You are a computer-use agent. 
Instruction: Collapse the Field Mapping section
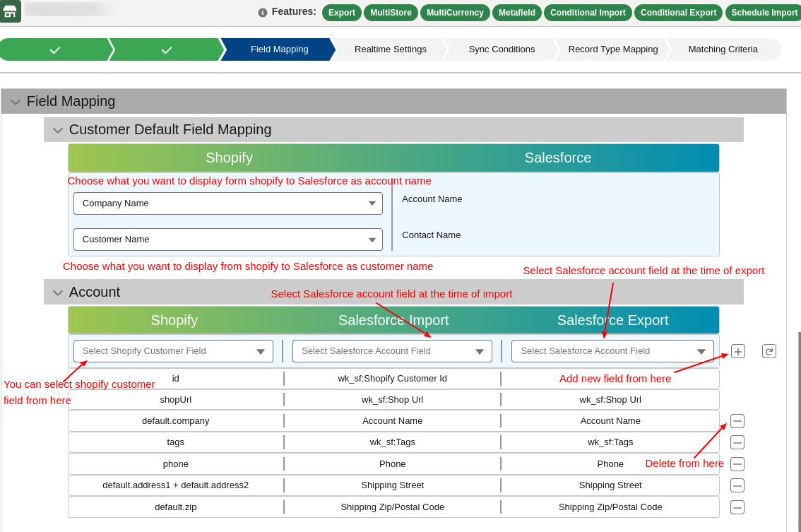pos(16,101)
